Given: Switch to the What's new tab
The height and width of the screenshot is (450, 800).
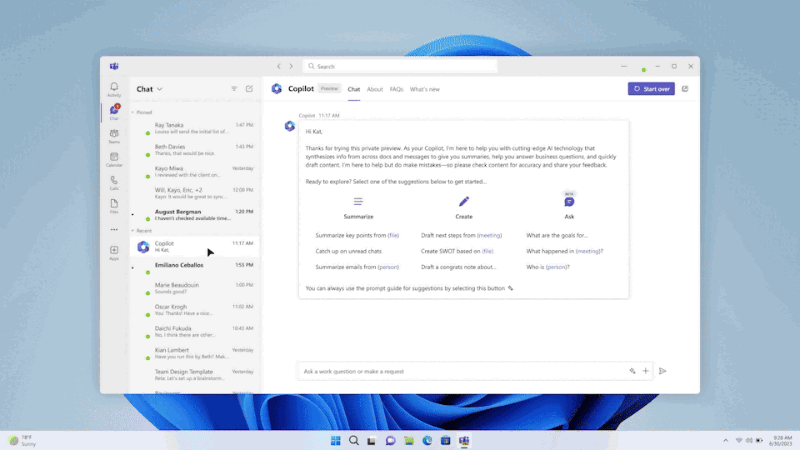Looking at the screenshot, I should pyautogui.click(x=424, y=89).
